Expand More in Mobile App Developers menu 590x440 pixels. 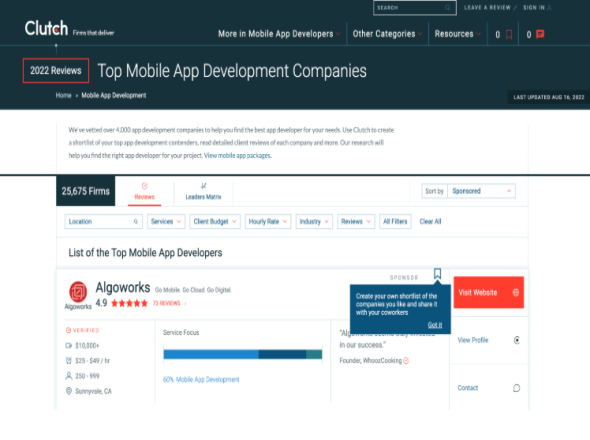(279, 34)
